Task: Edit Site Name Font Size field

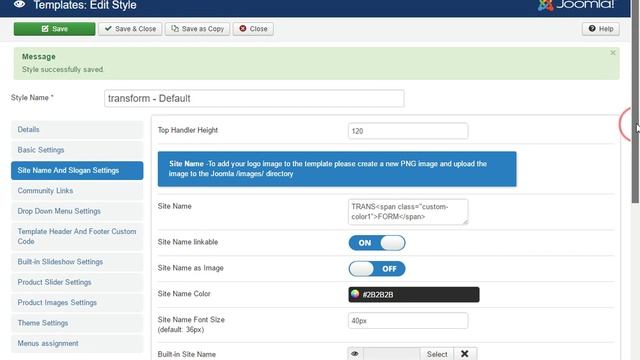Action: (x=408, y=321)
